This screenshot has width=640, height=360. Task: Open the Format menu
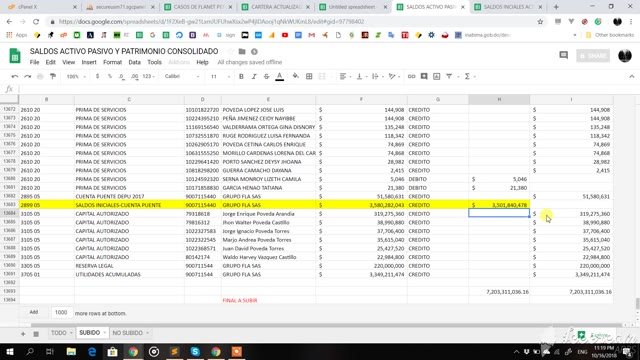(x=112, y=62)
